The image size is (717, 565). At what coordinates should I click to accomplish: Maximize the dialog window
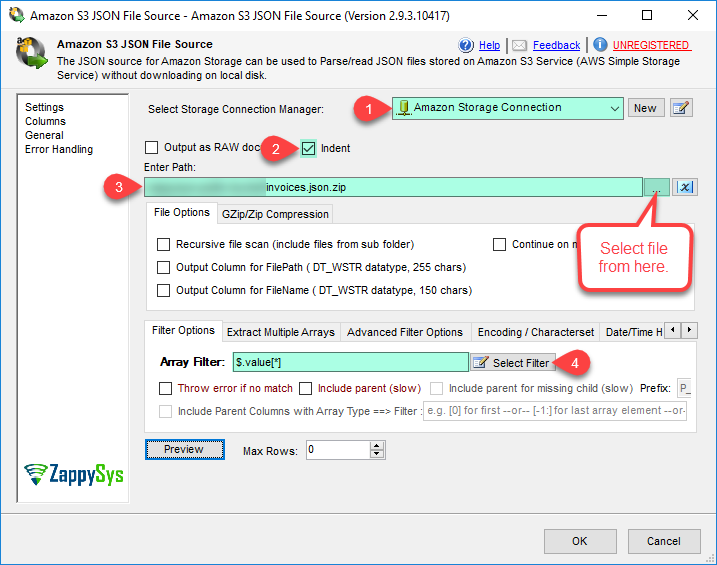[x=647, y=15]
